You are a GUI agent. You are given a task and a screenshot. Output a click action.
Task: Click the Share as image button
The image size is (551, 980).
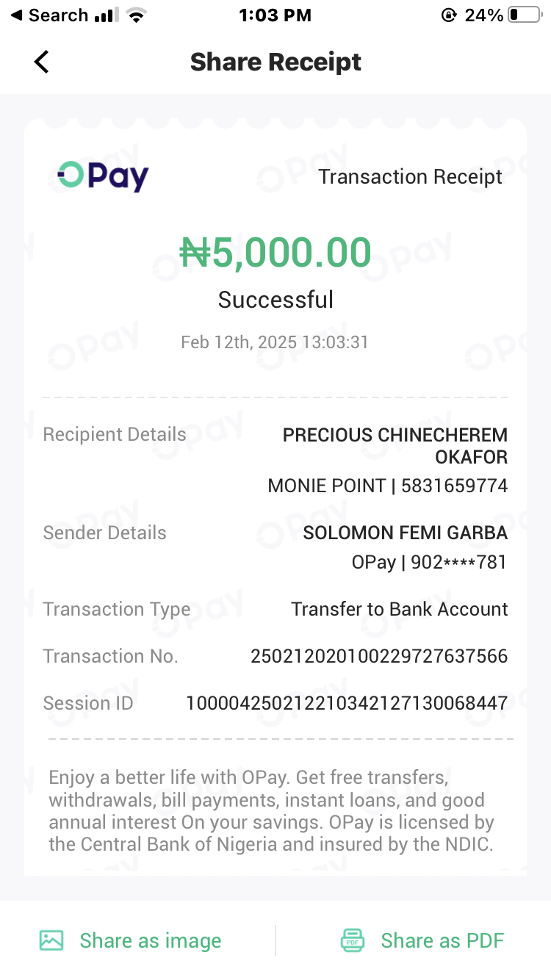point(150,940)
